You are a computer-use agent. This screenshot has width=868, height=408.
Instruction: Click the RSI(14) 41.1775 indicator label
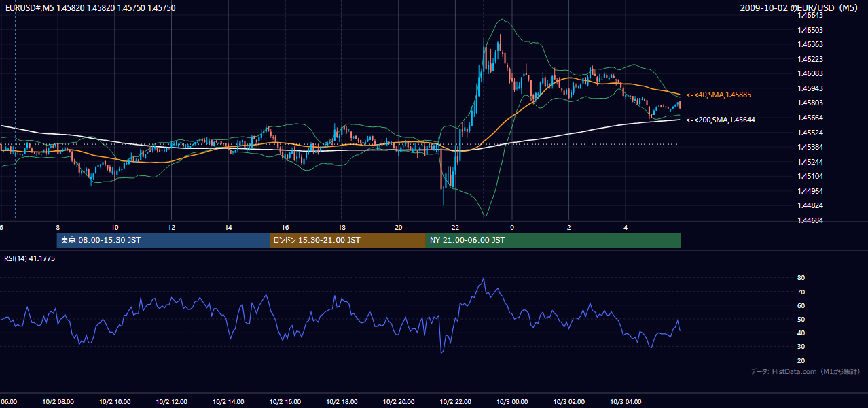point(30,258)
